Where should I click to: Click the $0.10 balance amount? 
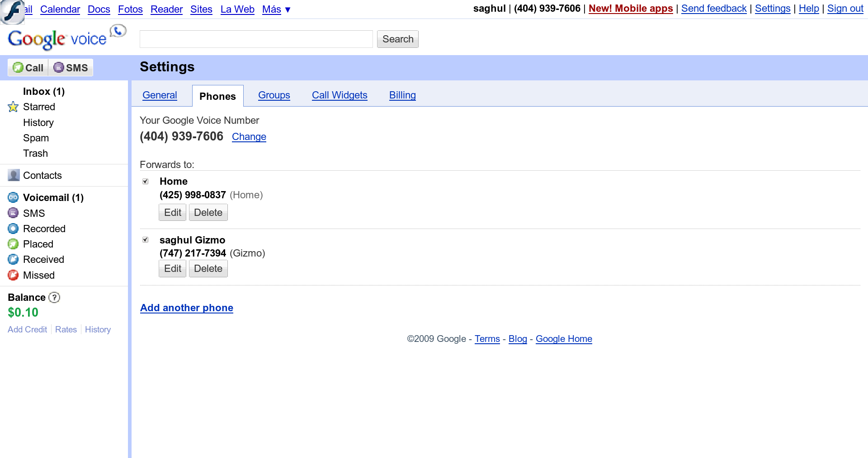(23, 313)
